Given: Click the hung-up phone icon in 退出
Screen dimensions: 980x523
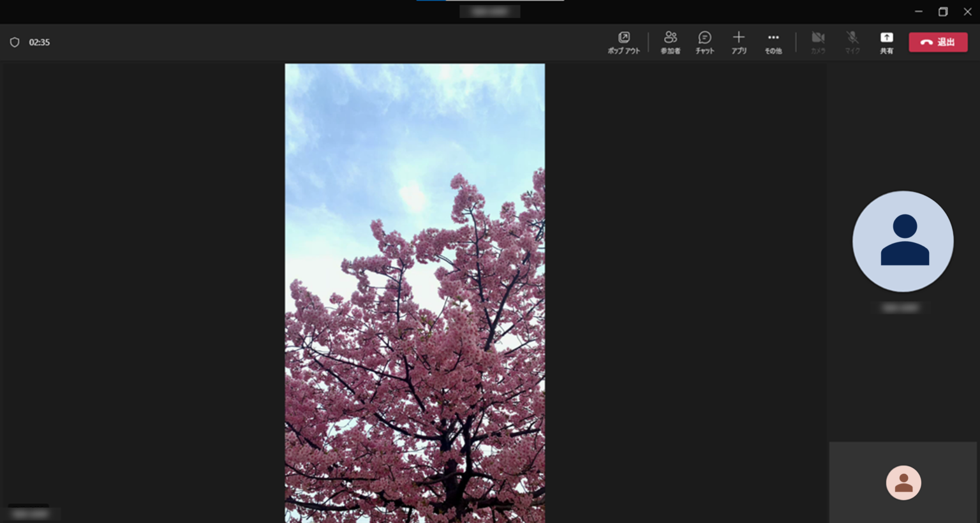Looking at the screenshot, I should point(927,42).
